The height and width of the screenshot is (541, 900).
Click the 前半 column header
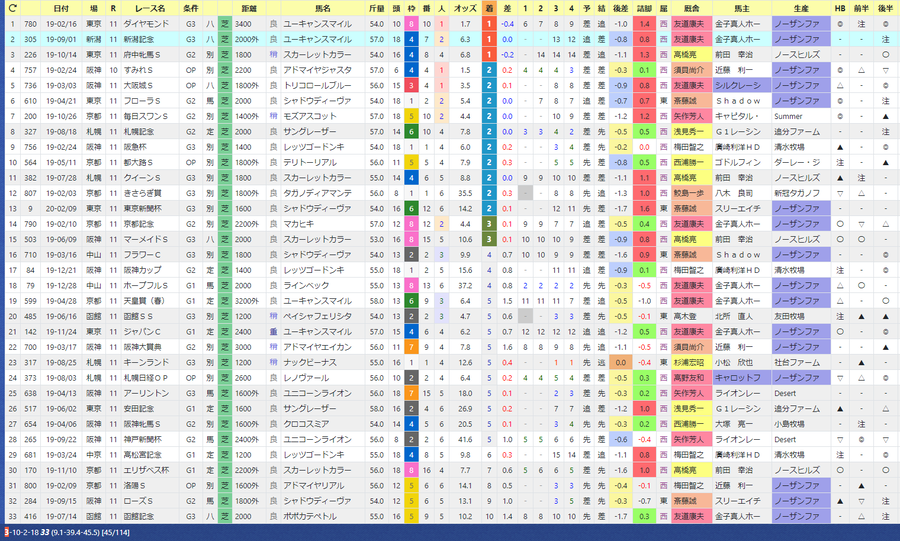861,8
